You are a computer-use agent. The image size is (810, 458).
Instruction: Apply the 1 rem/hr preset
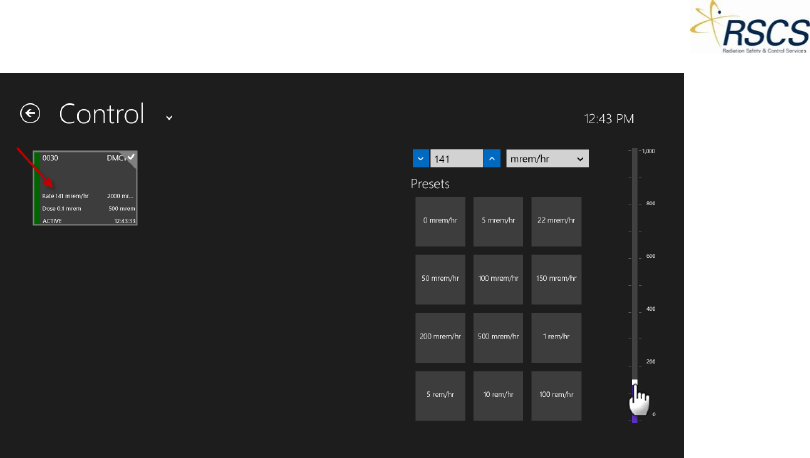coord(556,337)
